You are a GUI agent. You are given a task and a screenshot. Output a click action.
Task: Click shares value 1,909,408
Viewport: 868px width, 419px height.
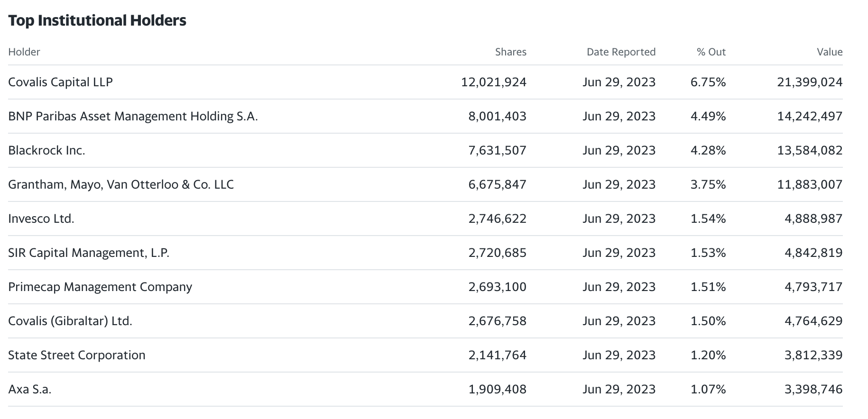(498, 389)
